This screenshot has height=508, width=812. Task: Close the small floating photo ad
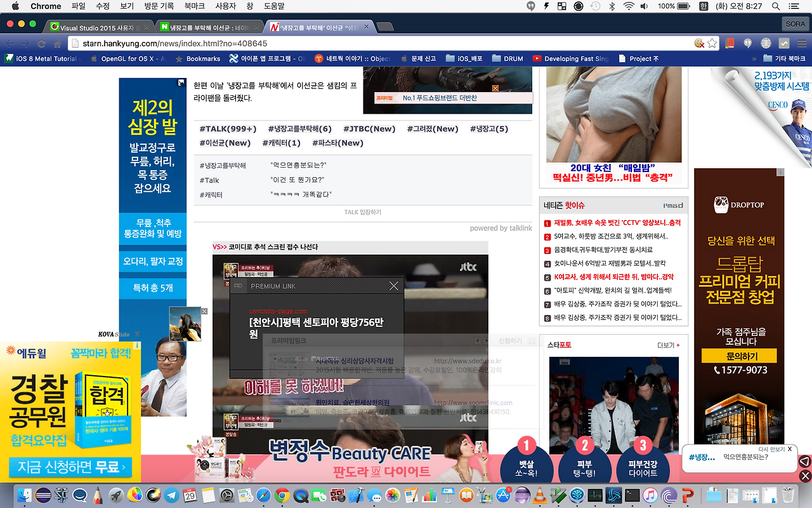click(204, 311)
